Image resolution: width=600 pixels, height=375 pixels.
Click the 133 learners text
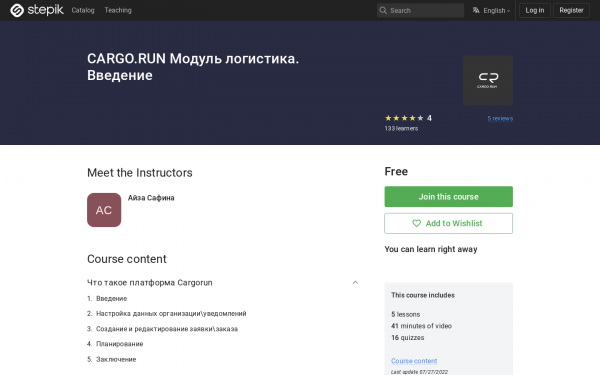401,129
